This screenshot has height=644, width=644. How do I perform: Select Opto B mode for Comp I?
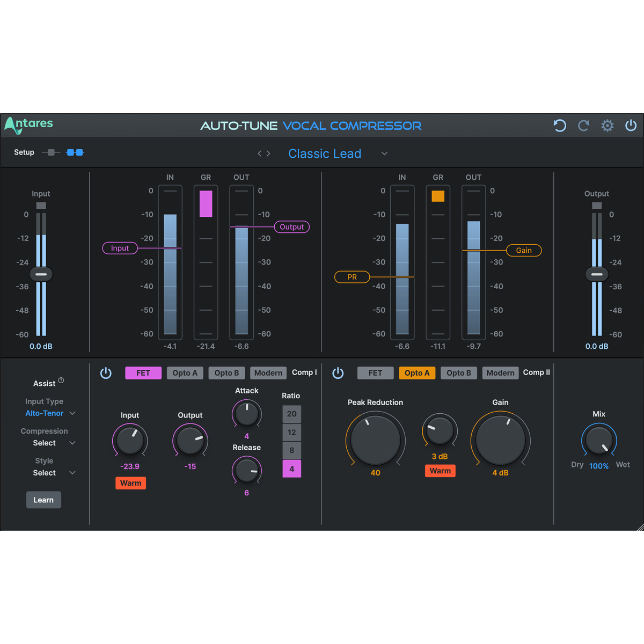(x=227, y=373)
